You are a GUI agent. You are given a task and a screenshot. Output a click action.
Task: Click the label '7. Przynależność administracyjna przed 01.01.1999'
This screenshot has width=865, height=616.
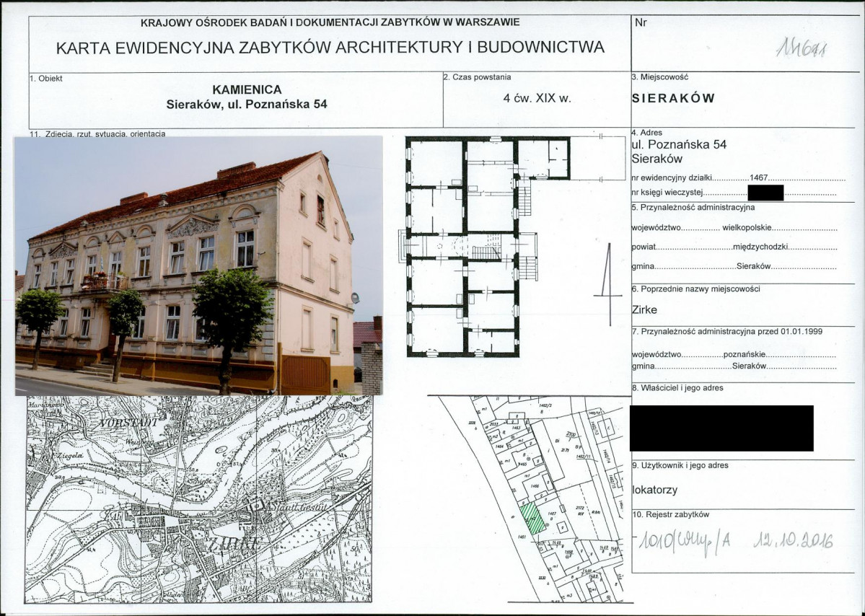click(x=727, y=331)
